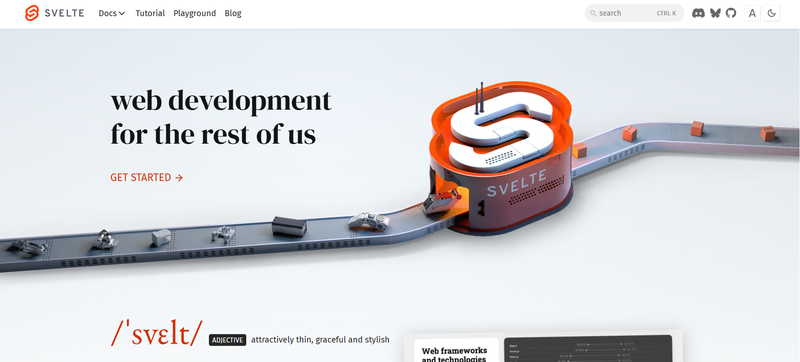This screenshot has width=800, height=362.
Task: Click the magnifying glass search icon
Action: pos(593,13)
